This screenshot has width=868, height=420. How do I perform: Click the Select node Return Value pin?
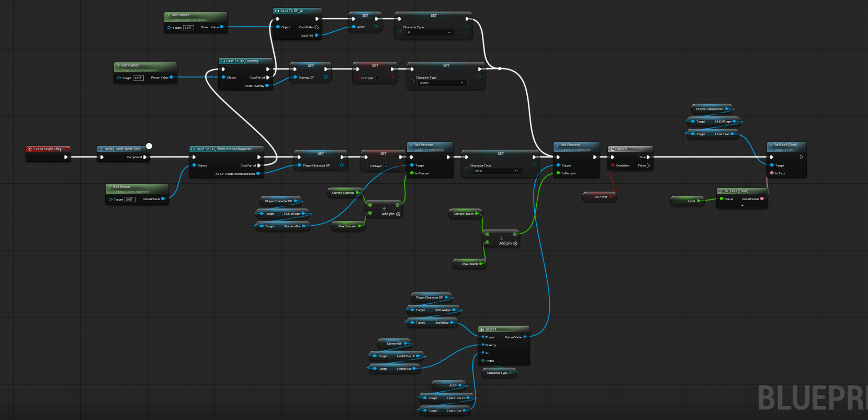(x=525, y=337)
